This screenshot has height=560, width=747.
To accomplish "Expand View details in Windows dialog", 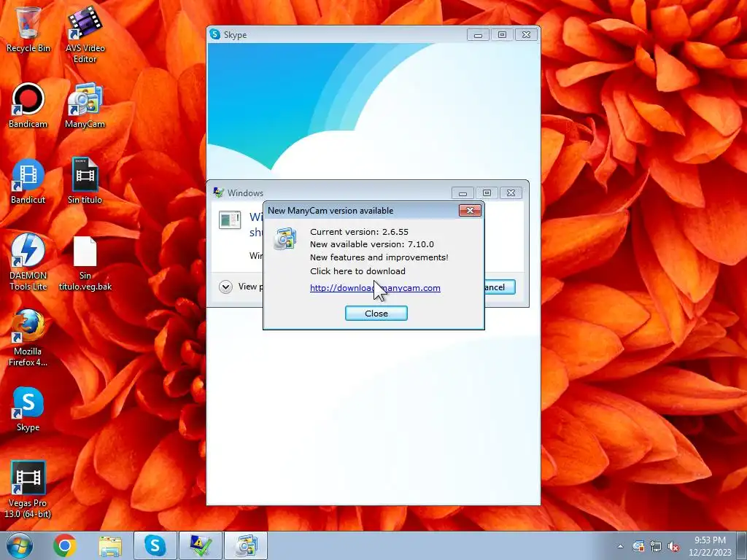I will (226, 287).
